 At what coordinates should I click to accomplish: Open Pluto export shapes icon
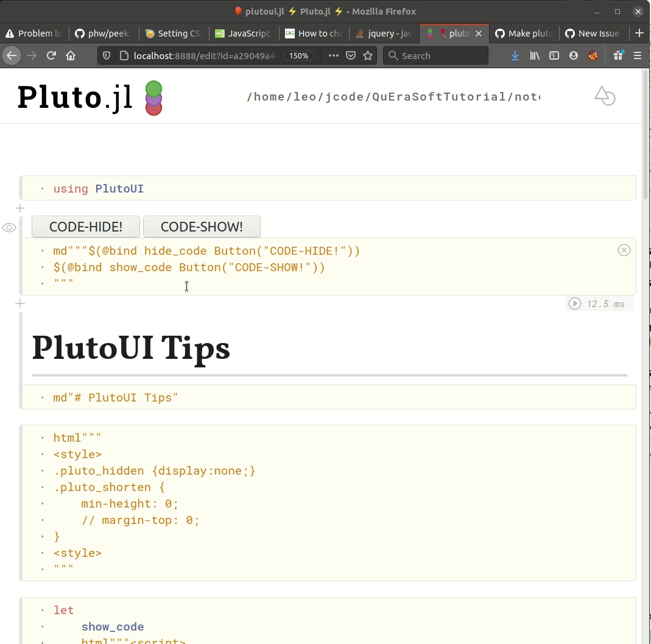[605, 96]
